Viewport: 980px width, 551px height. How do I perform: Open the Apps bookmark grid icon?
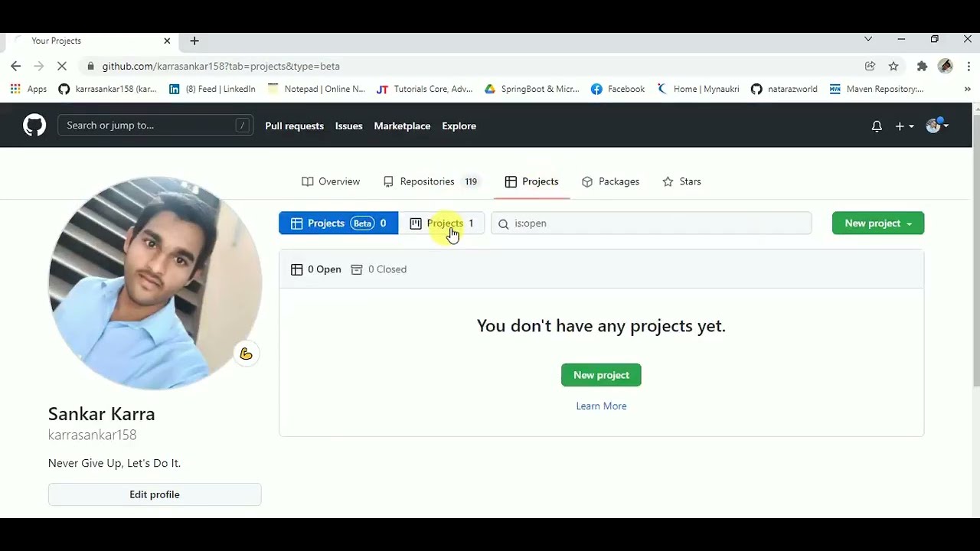click(28, 89)
